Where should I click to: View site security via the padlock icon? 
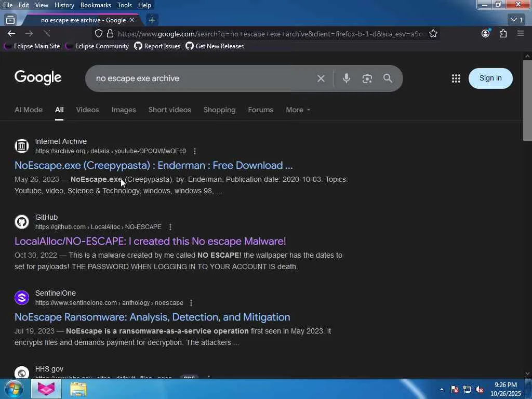tap(110, 33)
